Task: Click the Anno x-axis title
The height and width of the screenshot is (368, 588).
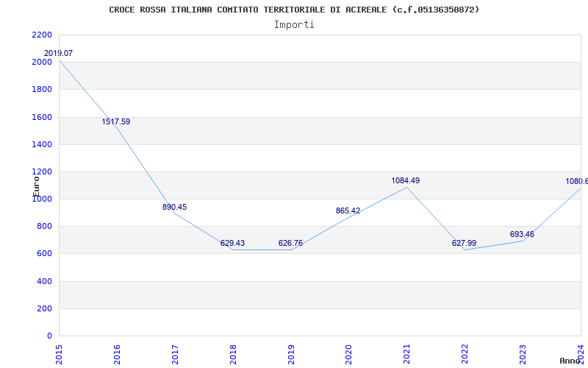Action: pyautogui.click(x=570, y=361)
